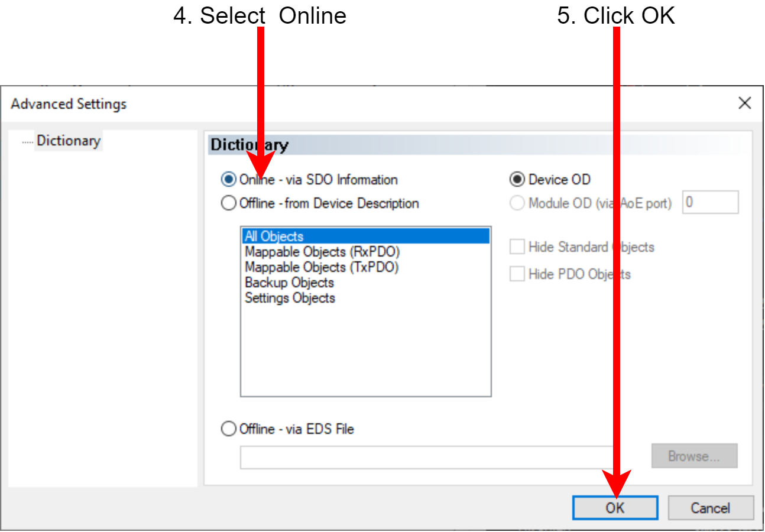Toggle Hide PDO Objects checkbox
This screenshot has height=532, width=765.
(x=517, y=274)
